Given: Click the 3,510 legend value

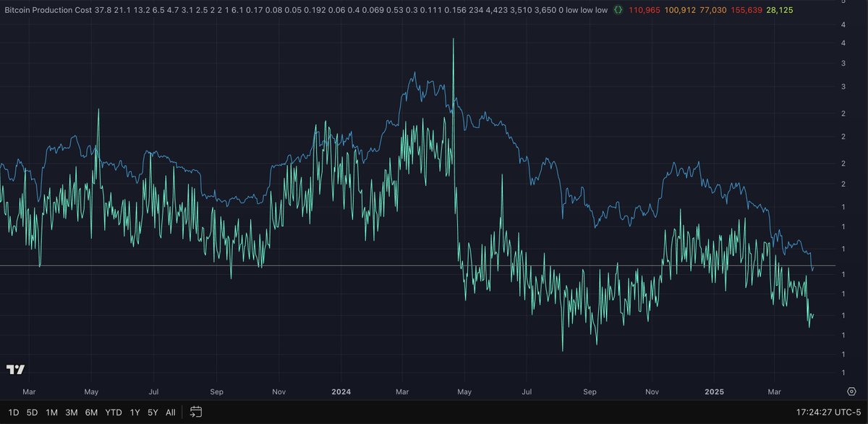Looking at the screenshot, I should tap(521, 11).
